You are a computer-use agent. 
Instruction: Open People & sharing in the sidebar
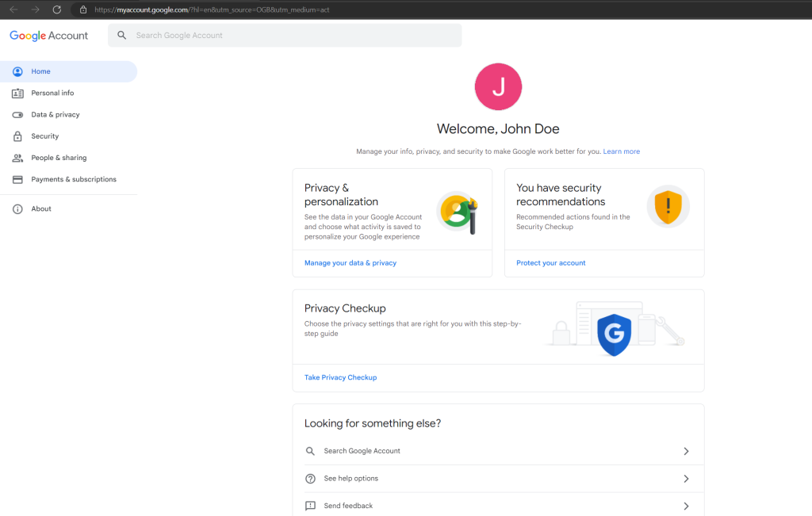click(x=68, y=158)
